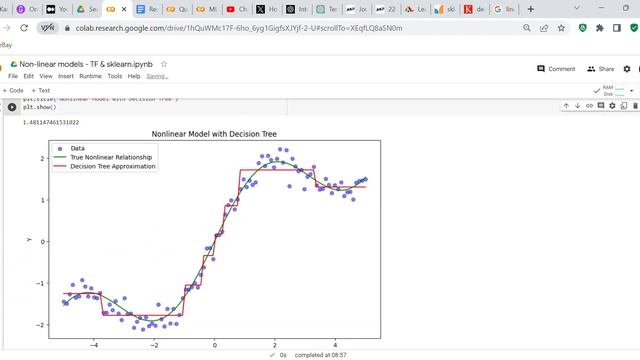This screenshot has width=640, height=360.
Task: Open browser extensions puzzle icon
Action: [x=600, y=28]
